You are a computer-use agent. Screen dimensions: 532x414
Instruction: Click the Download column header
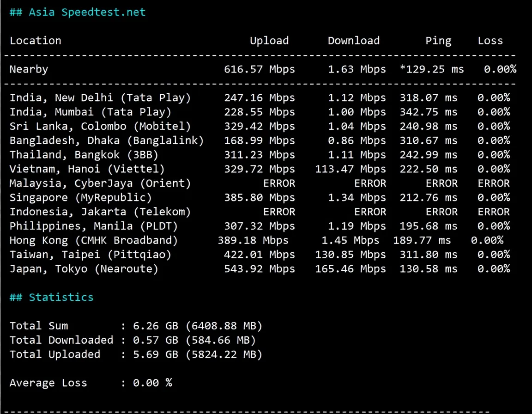coord(354,41)
